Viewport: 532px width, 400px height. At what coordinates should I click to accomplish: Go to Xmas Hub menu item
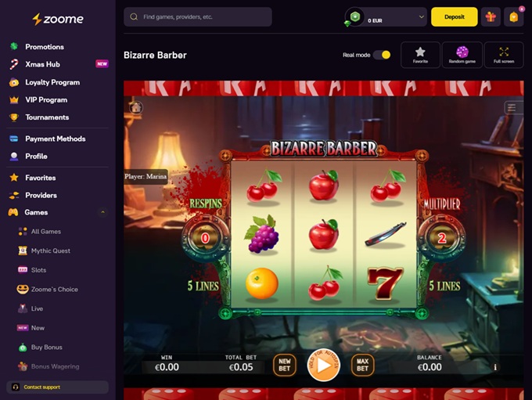pyautogui.click(x=42, y=64)
